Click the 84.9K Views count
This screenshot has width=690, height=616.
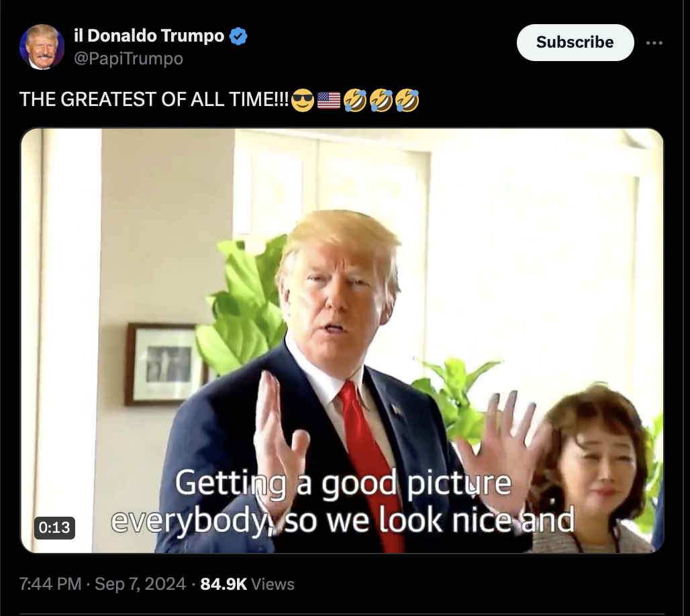click(x=247, y=584)
